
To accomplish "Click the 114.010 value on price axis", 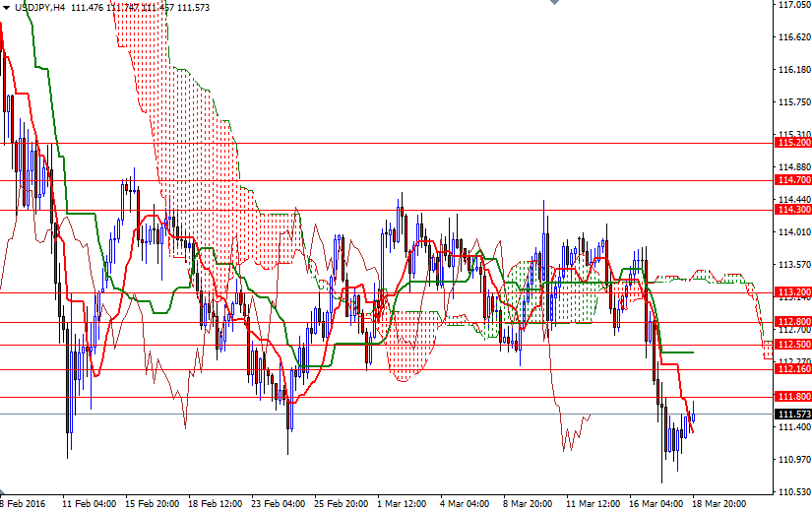I will [794, 231].
